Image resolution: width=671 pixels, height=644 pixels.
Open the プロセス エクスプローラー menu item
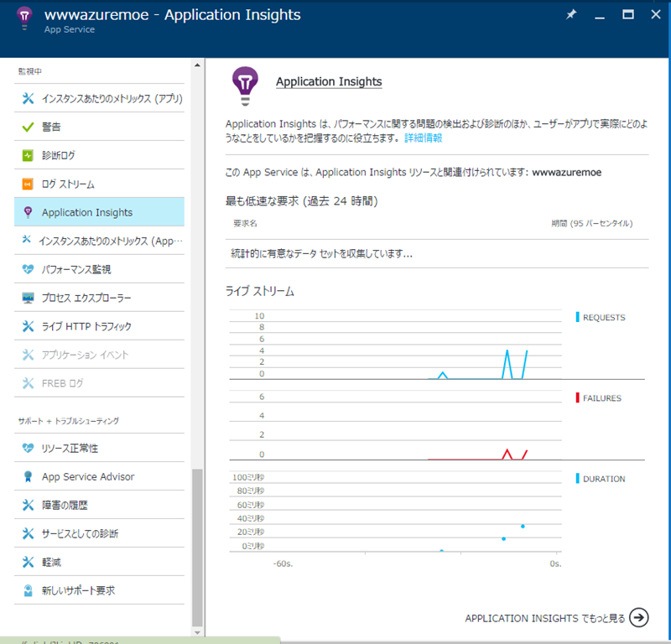(x=99, y=298)
